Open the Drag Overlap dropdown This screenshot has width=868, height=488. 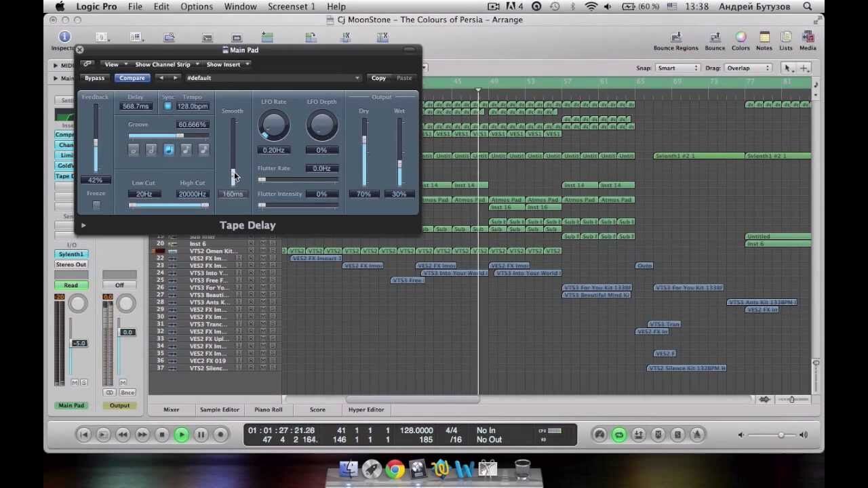(x=747, y=68)
